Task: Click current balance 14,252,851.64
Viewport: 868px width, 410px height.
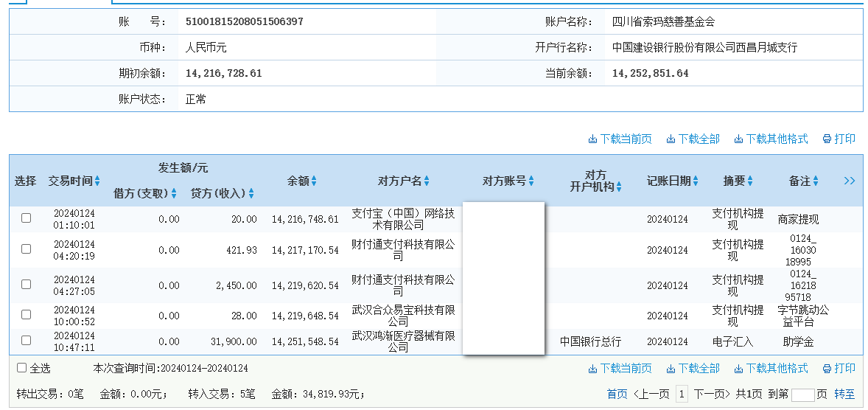Action: pyautogui.click(x=651, y=73)
